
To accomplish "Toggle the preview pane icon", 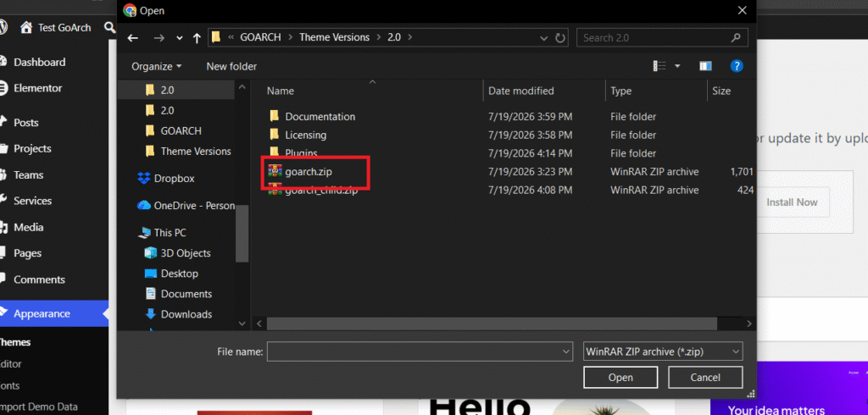I will pyautogui.click(x=705, y=66).
